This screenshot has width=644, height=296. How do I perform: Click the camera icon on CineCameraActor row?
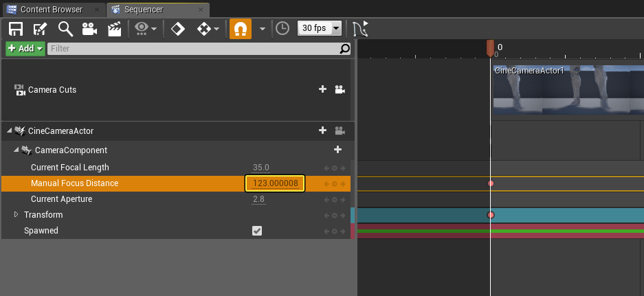click(x=340, y=130)
